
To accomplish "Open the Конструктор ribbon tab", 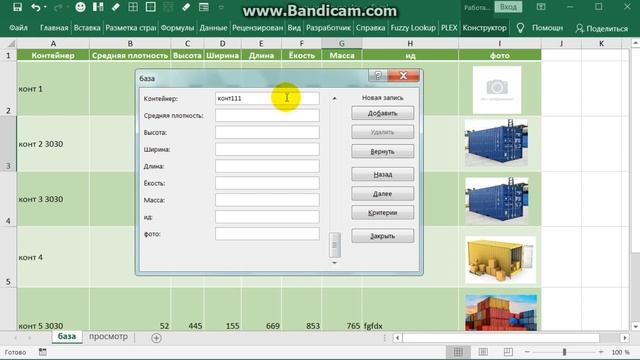I will (x=484, y=28).
